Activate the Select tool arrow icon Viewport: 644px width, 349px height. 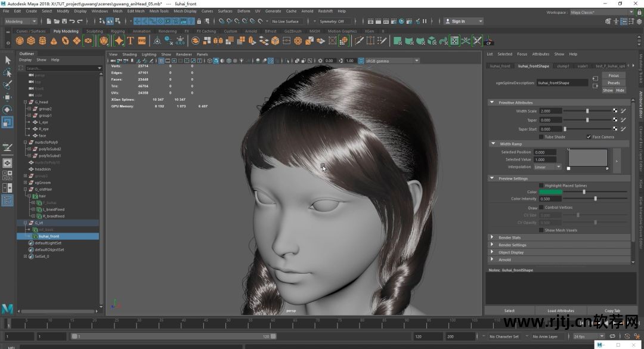(x=8, y=60)
